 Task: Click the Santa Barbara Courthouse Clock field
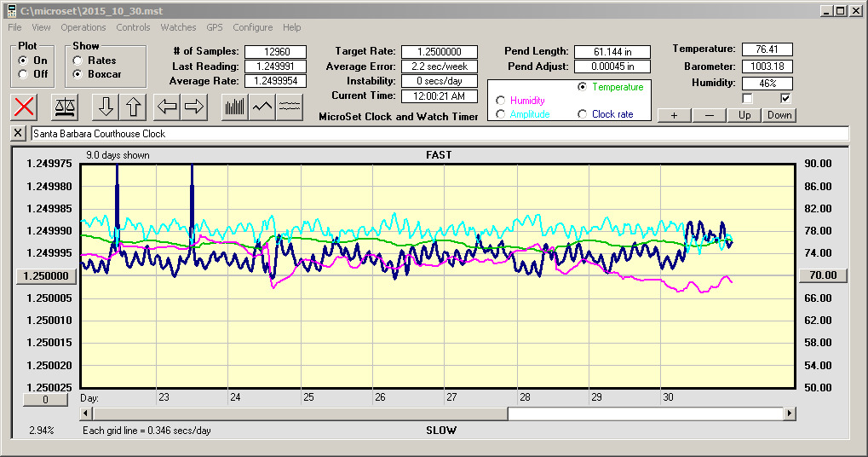[440, 134]
